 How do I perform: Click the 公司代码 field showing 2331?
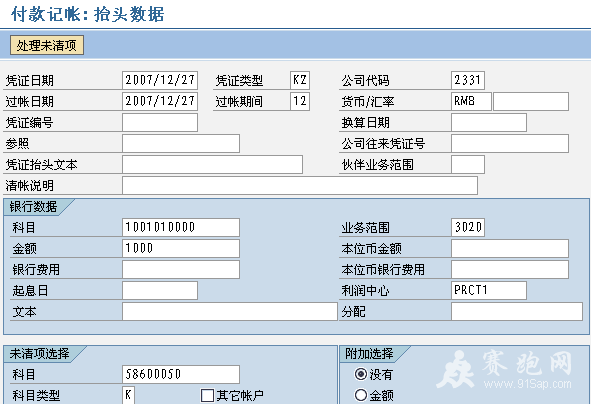click(468, 80)
